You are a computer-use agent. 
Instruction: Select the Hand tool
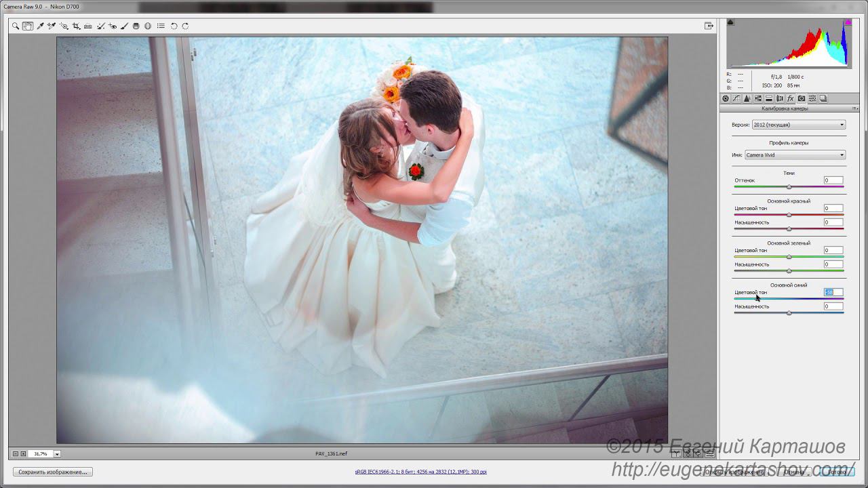pos(28,26)
